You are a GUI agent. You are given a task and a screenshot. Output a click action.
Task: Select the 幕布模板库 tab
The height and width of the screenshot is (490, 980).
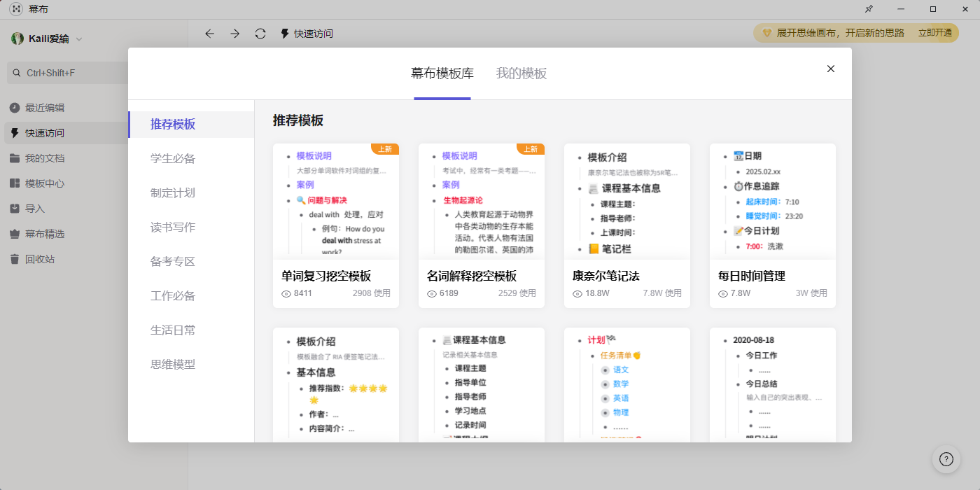tap(442, 73)
